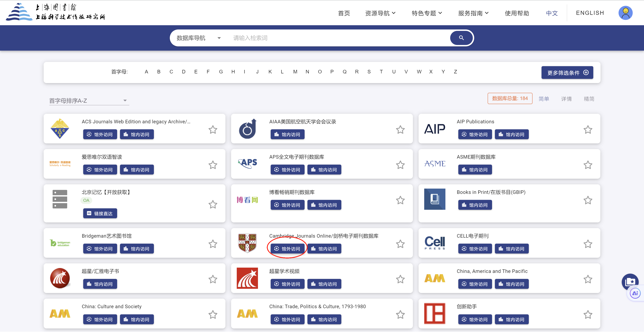Filter databases by letter M

click(295, 72)
